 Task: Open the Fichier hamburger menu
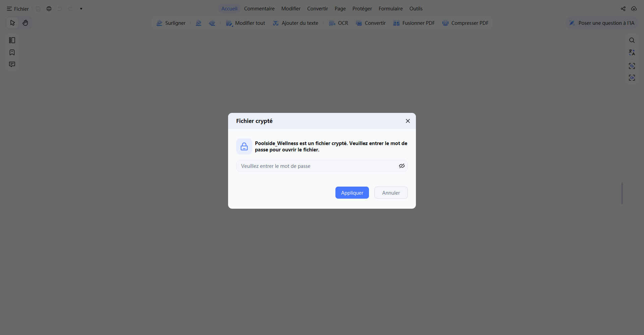point(18,9)
